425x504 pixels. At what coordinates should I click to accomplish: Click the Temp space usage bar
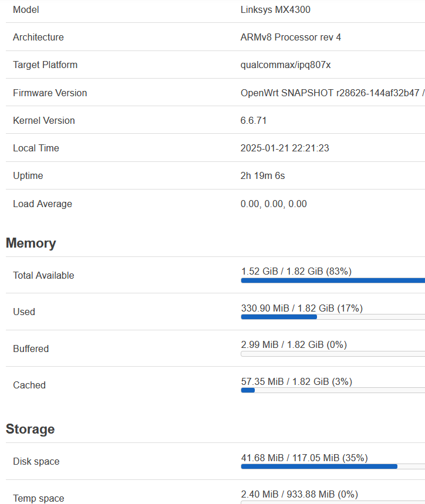[x=333, y=502]
